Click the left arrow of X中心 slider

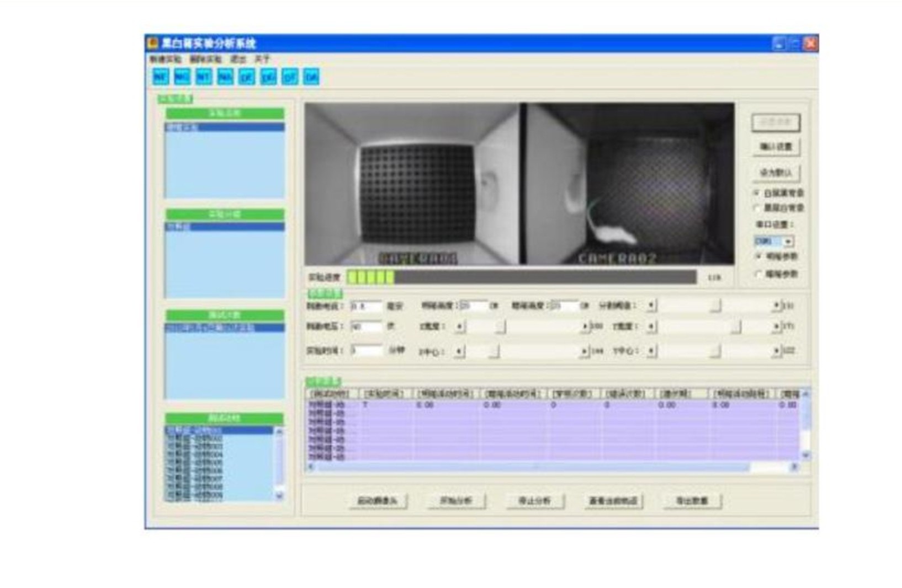459,351
